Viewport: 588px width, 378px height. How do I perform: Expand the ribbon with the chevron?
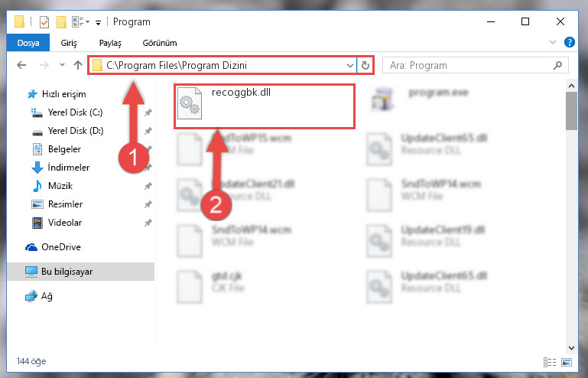(x=552, y=42)
